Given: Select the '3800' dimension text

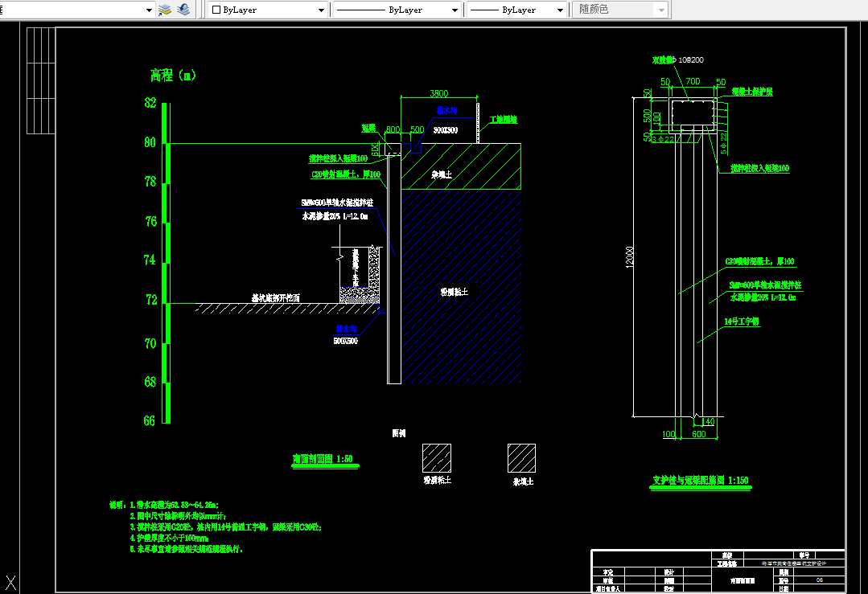Looking at the screenshot, I should pos(439,93).
